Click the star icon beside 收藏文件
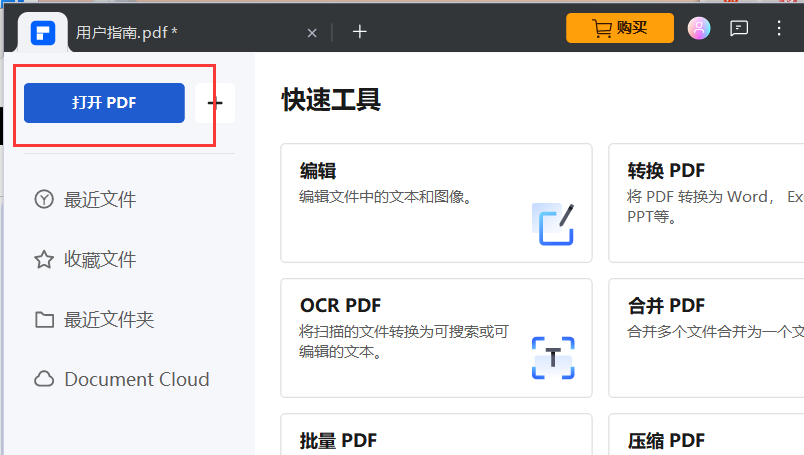Viewport: 804px width, 455px height. [x=44, y=259]
